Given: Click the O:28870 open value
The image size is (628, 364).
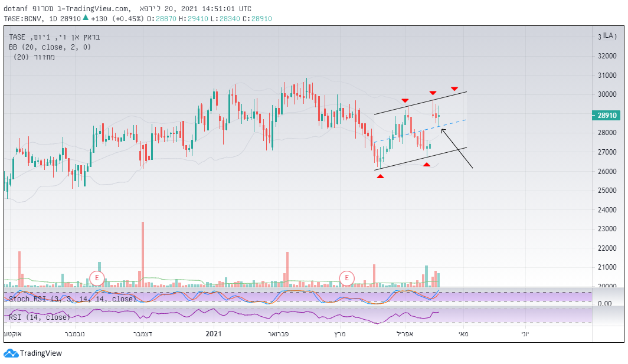Looking at the screenshot, I should 161,19.
